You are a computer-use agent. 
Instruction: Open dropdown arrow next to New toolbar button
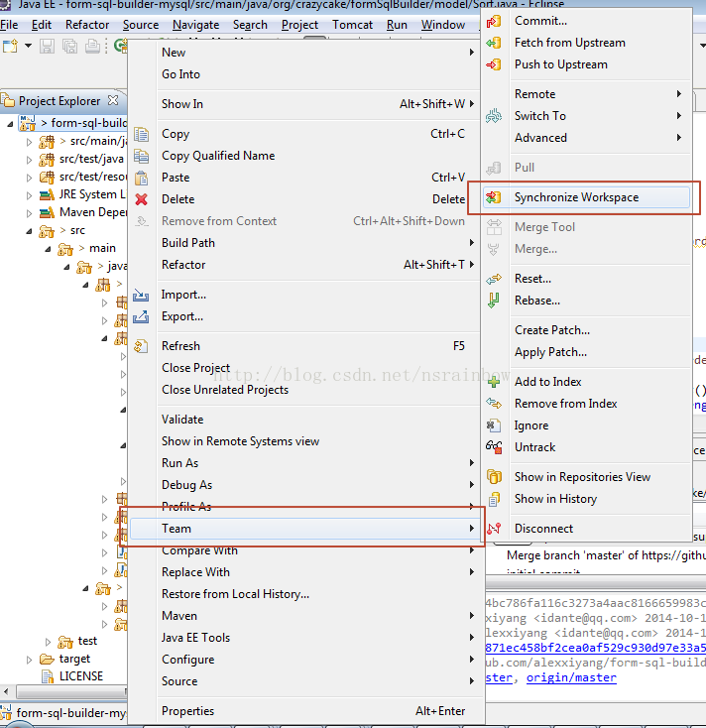(28, 46)
